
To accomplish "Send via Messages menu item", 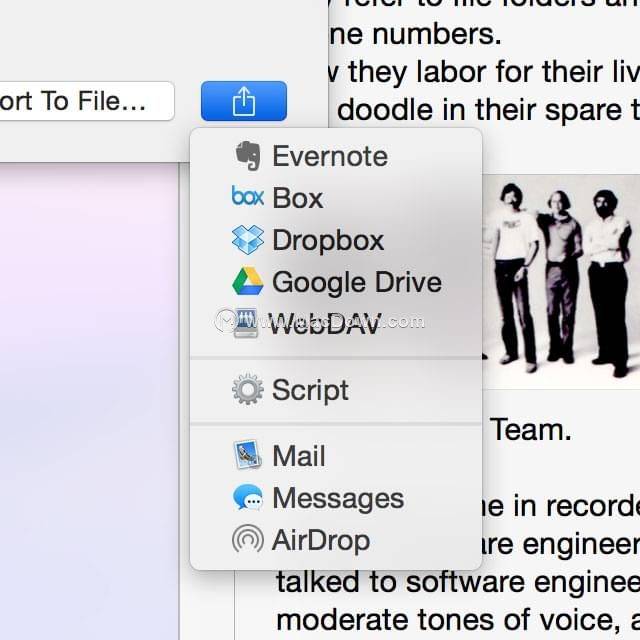I will coord(337,498).
